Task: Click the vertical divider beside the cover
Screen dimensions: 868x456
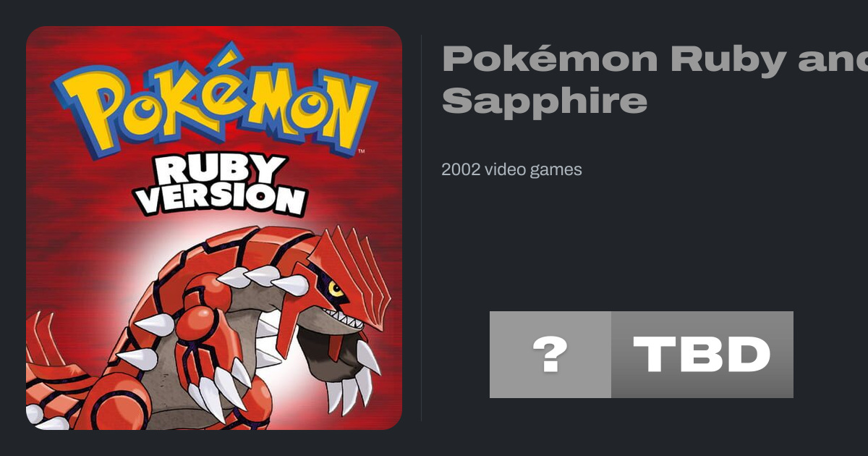Action: coord(421,228)
